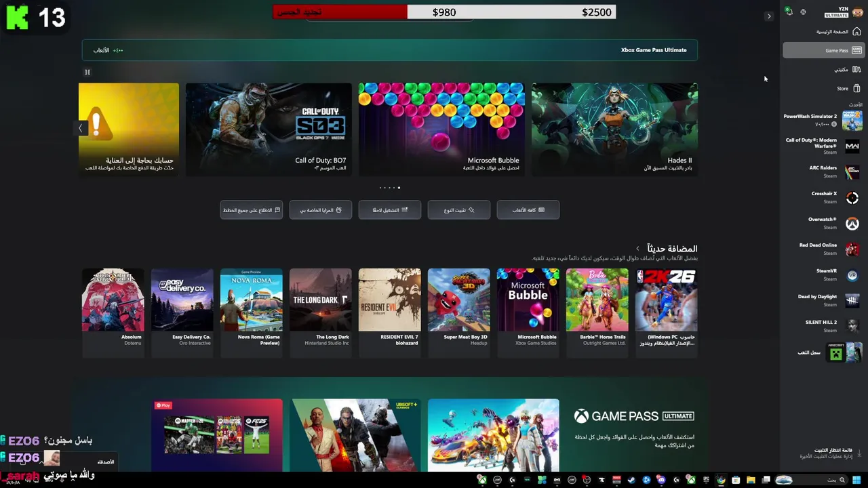This screenshot has height=488, width=868.
Task: Open the Ubisoft+ Classics promo tile
Action: (355, 435)
